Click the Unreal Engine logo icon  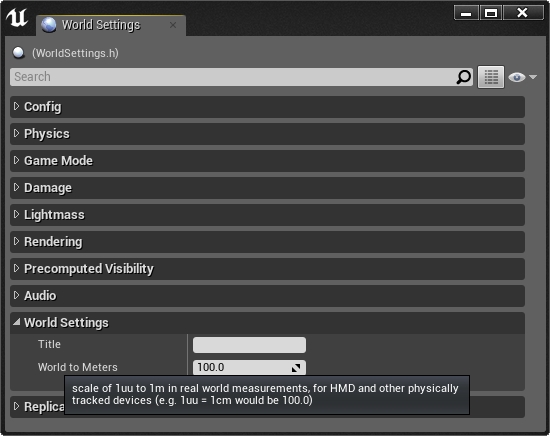point(16,18)
